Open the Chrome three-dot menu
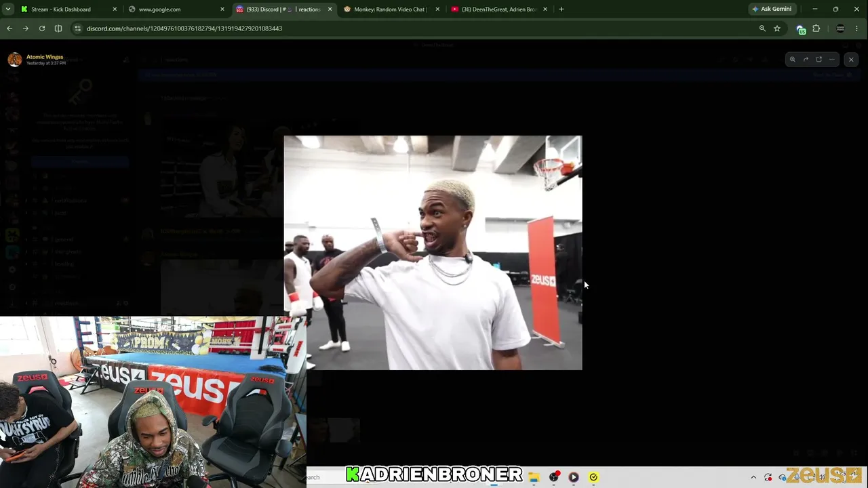This screenshot has height=488, width=868. coord(857,28)
